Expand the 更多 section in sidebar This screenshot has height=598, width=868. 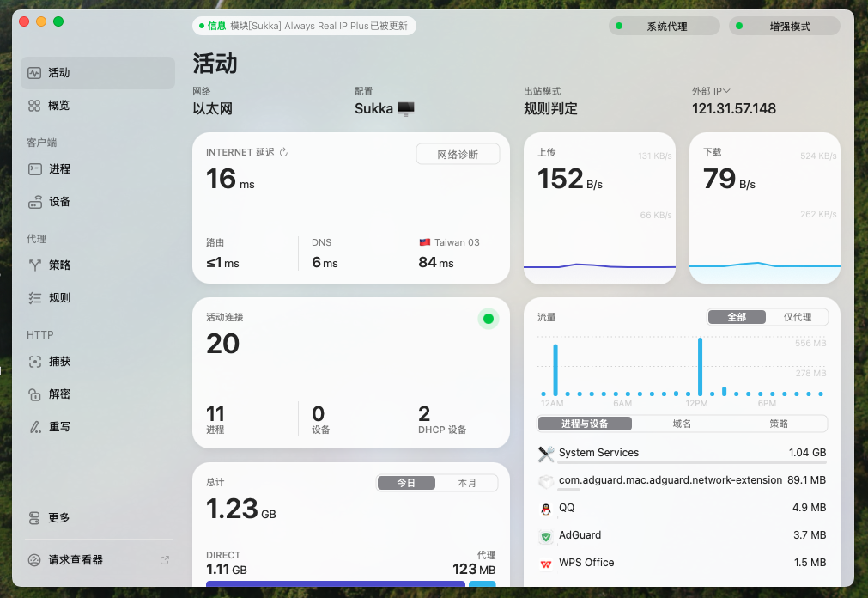[x=58, y=518]
